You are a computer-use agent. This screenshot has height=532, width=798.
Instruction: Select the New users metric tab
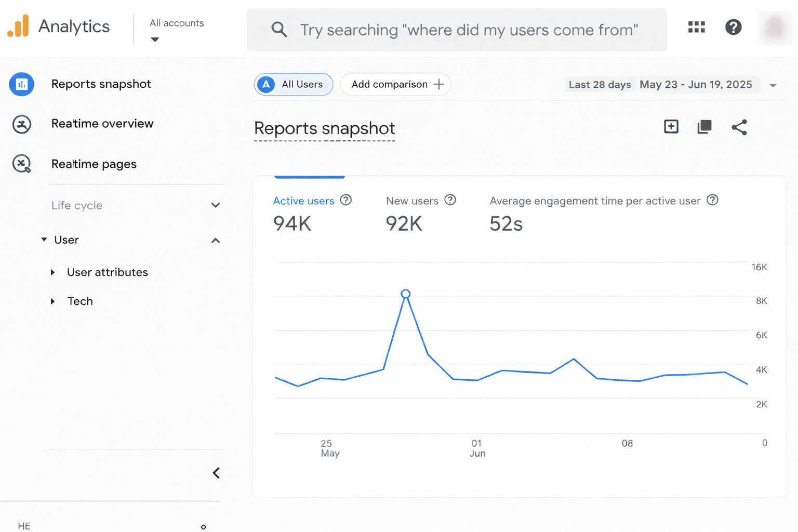(x=412, y=201)
